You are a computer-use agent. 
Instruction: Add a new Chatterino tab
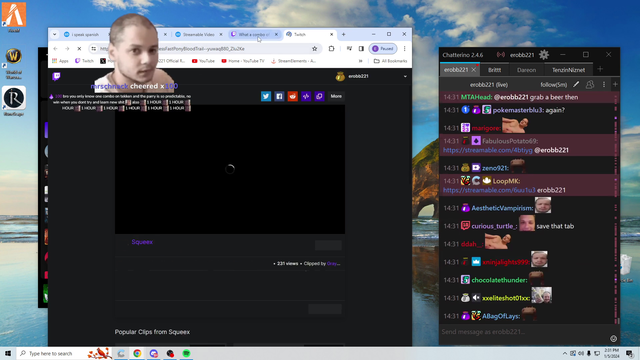point(600,69)
